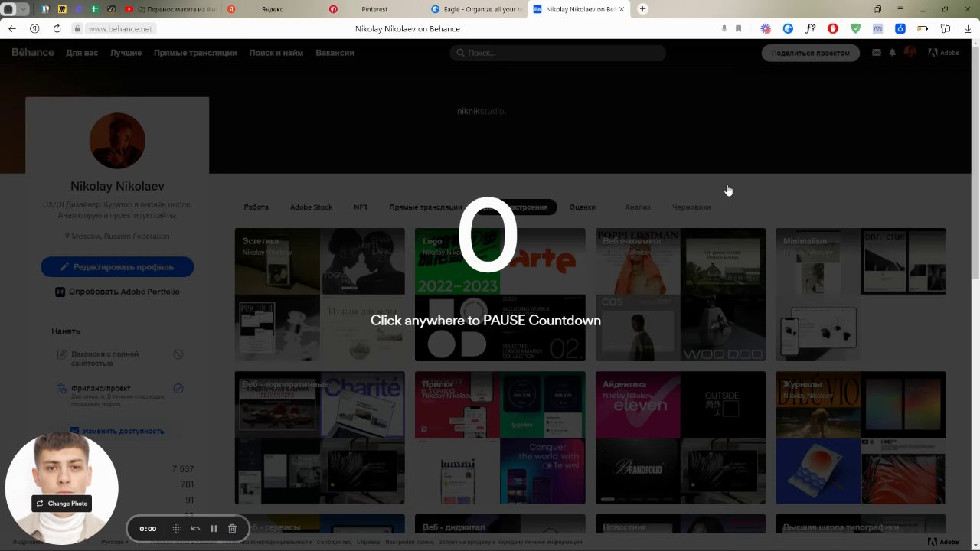Click Опробовать Adobe Portfolio link

pos(117,292)
